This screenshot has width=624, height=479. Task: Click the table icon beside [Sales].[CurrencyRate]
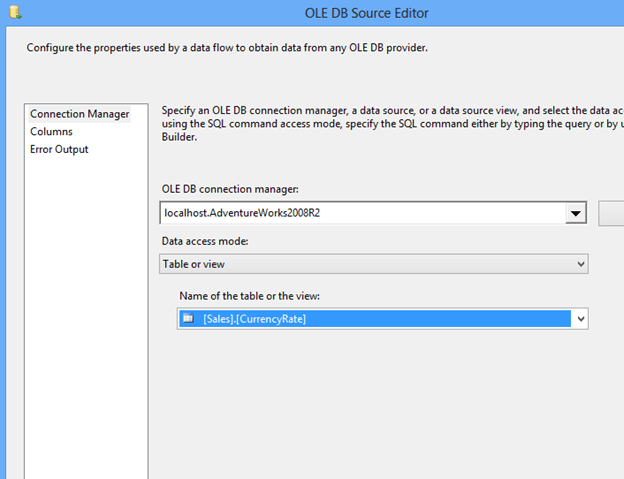[x=188, y=319]
